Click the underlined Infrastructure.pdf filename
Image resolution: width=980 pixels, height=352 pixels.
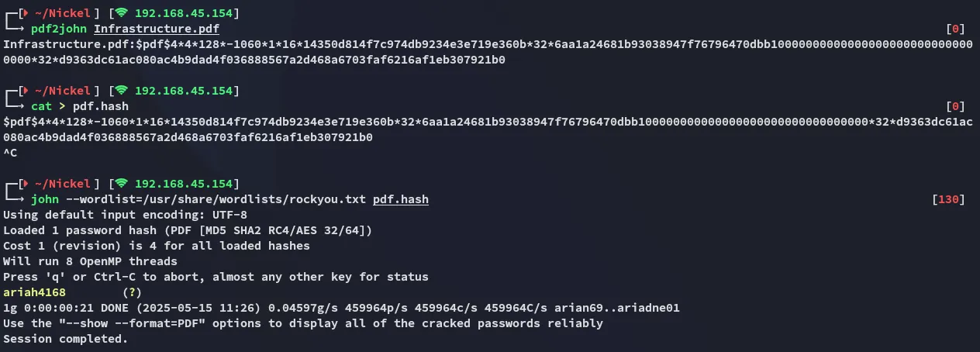tap(157, 29)
